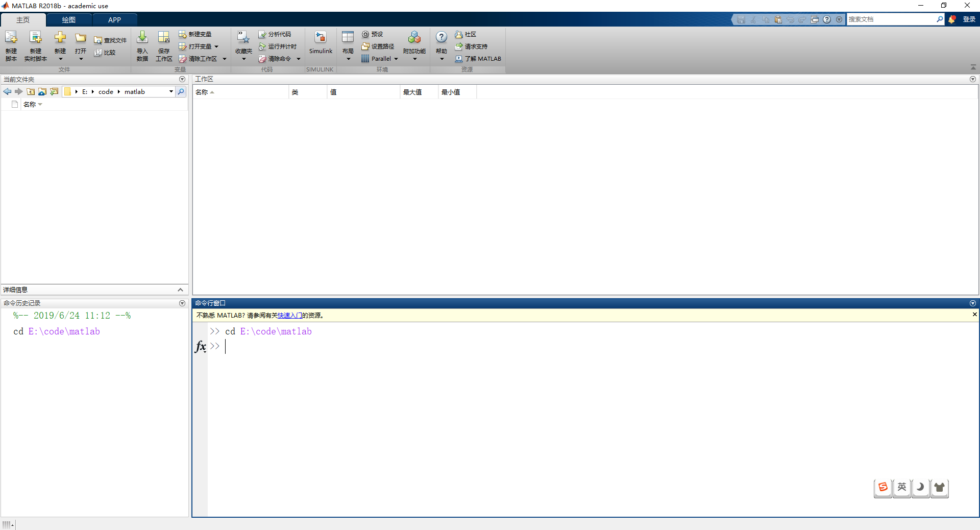Click the Save Workspace icon
The height and width of the screenshot is (530, 980).
pos(163,38)
